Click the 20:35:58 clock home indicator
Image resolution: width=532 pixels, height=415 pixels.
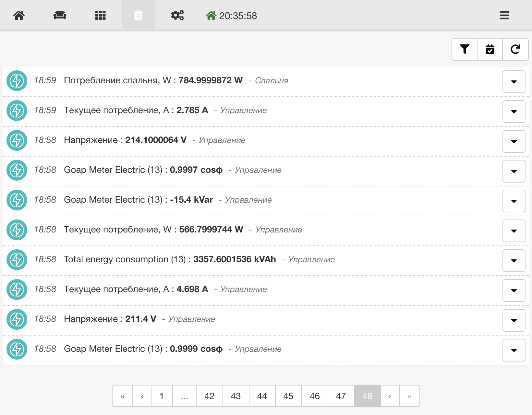point(231,16)
